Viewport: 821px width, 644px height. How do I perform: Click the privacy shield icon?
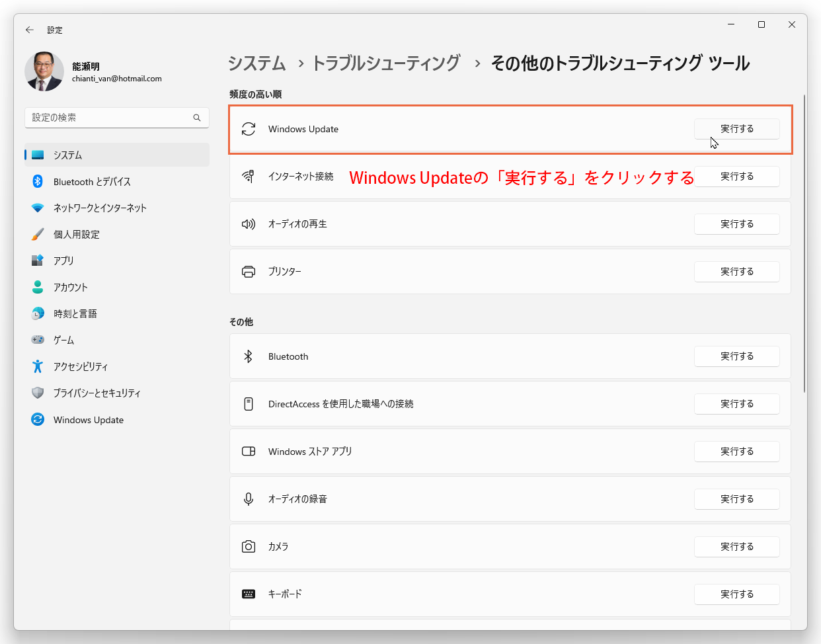coord(38,393)
